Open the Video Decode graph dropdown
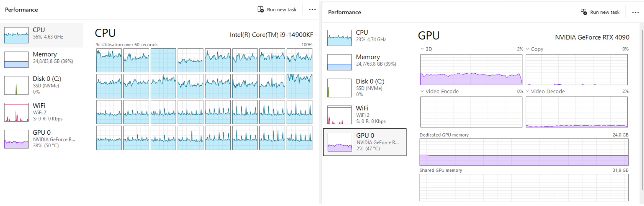644x206 pixels. tap(527, 91)
